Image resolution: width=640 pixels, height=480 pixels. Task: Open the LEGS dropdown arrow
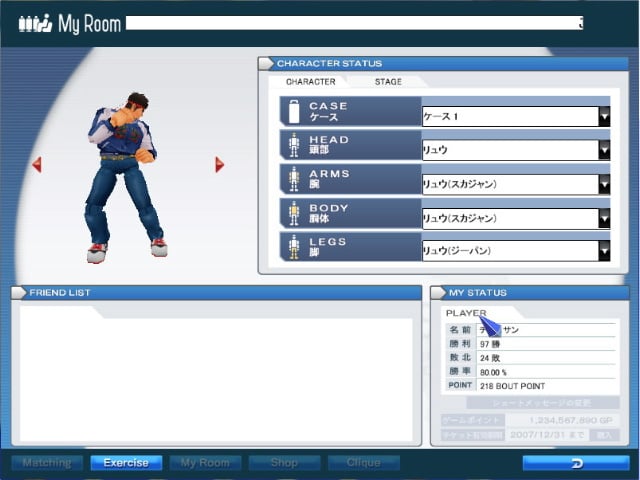[x=604, y=251]
